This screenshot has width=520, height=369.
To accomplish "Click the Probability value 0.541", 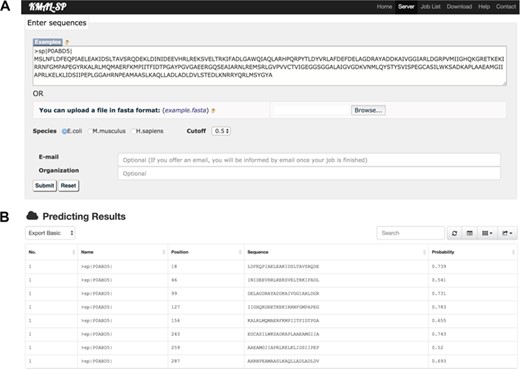I will coord(439,280).
